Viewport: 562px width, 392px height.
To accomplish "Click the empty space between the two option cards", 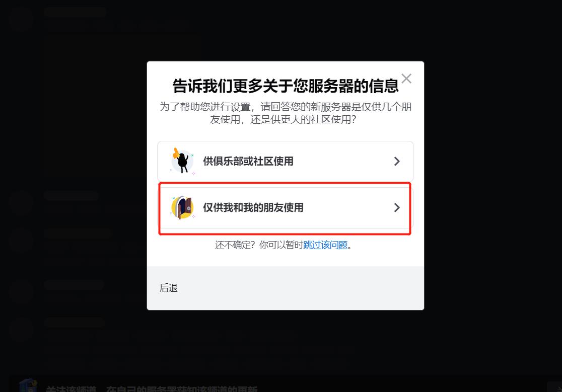I will click(286, 184).
